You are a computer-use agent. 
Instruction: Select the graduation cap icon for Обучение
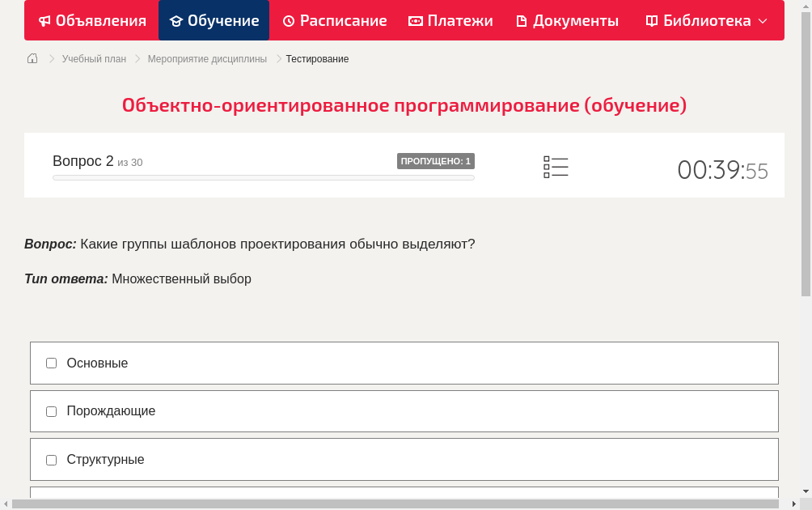tap(176, 20)
